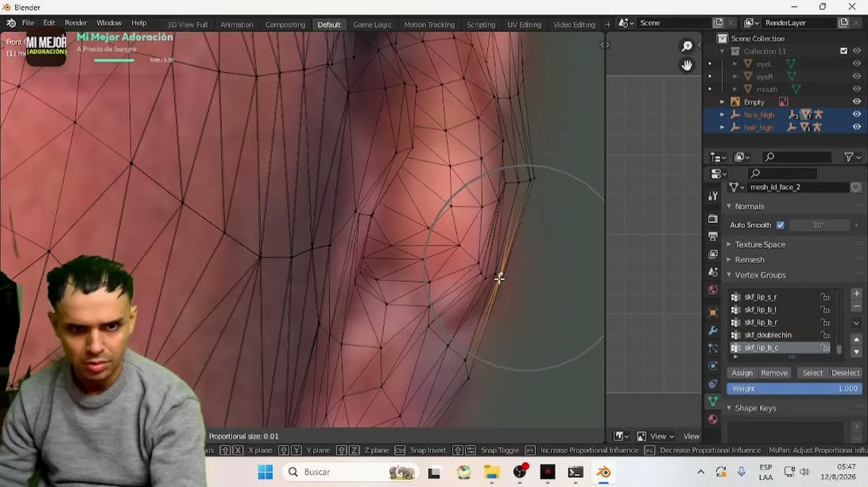Screen dimensions: 868x487
Task: Open the Physics properties tab
Action: click(x=713, y=366)
